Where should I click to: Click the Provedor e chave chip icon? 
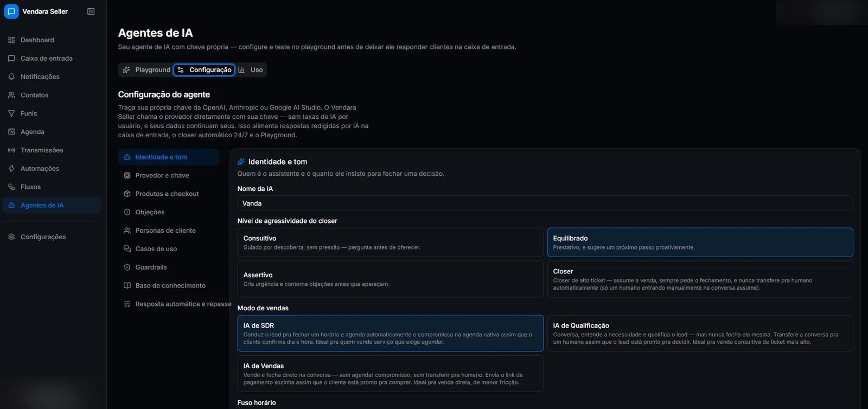pos(127,176)
